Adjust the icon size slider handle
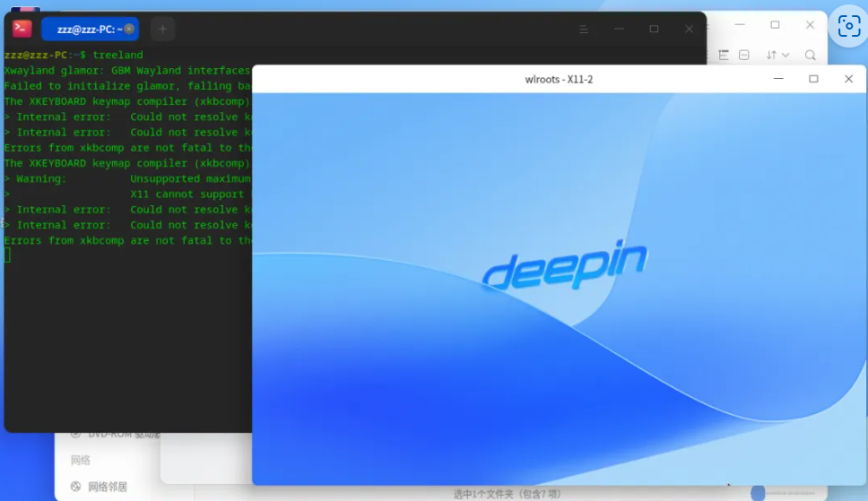The width and height of the screenshot is (868, 501). click(758, 493)
